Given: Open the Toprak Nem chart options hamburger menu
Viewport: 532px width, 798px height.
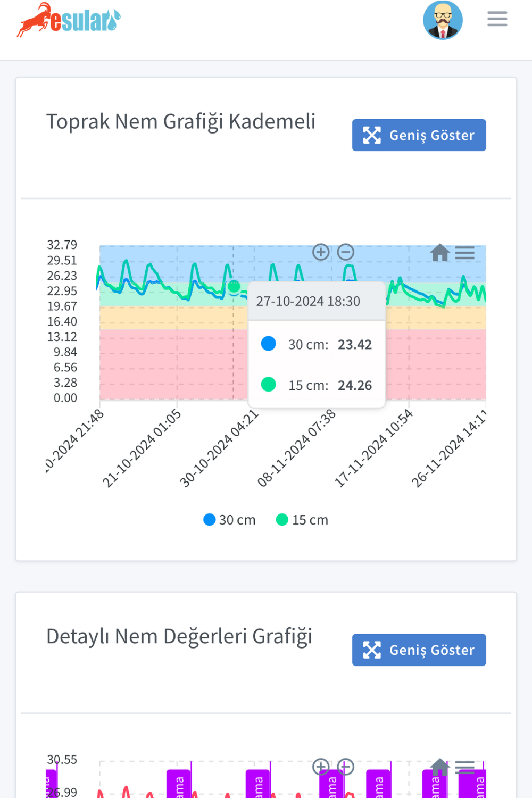Looking at the screenshot, I should coord(465,253).
